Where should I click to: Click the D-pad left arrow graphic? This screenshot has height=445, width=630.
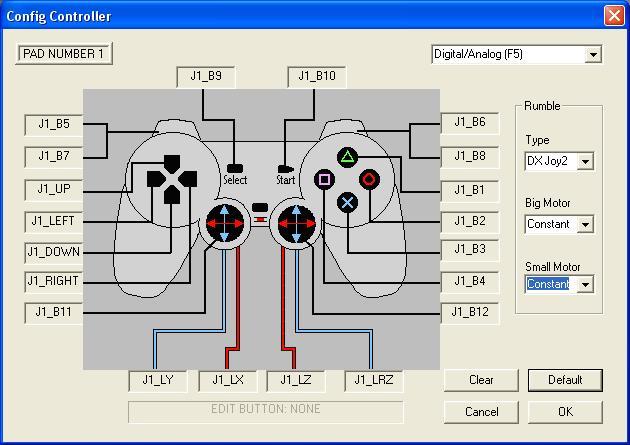(156, 179)
